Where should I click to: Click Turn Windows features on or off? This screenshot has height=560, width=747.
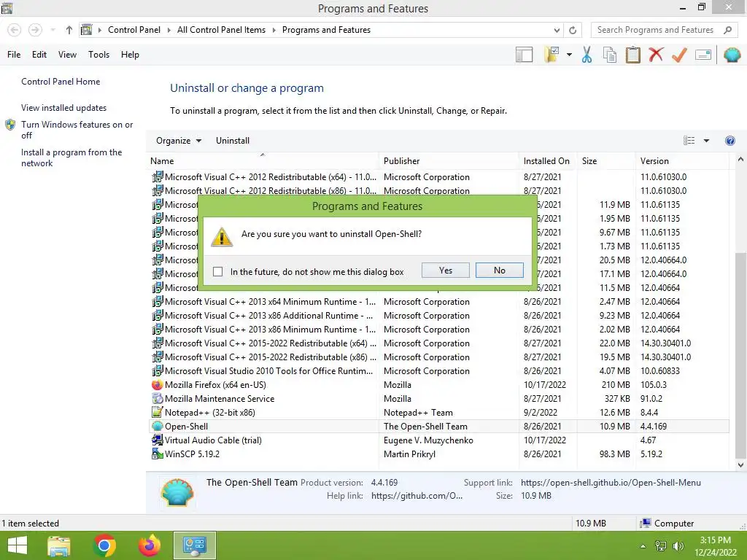coord(77,130)
